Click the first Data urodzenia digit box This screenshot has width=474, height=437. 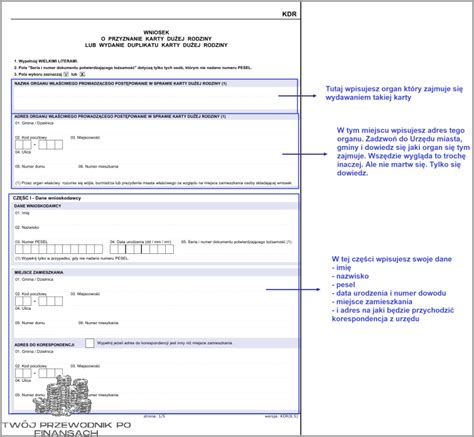[114, 249]
